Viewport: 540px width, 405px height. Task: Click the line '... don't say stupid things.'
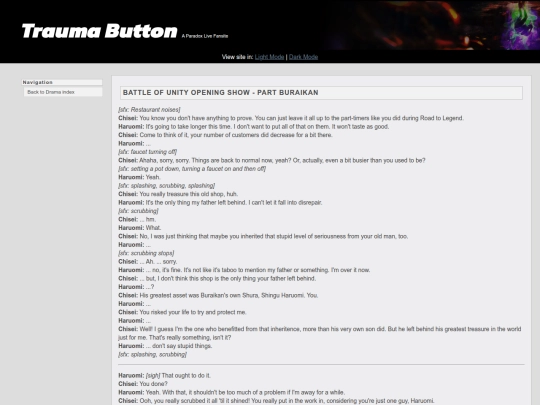tap(165, 346)
